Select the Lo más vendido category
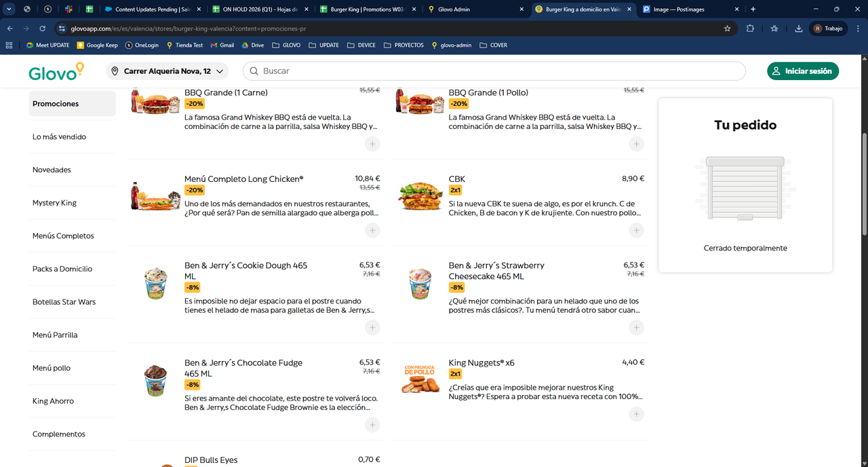 click(73, 137)
